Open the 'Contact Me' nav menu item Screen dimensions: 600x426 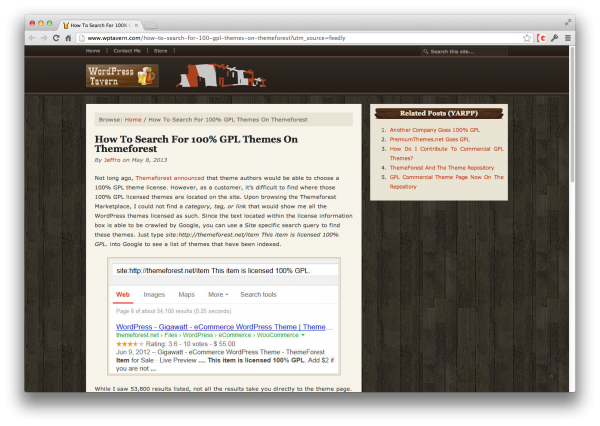[x=127, y=50]
